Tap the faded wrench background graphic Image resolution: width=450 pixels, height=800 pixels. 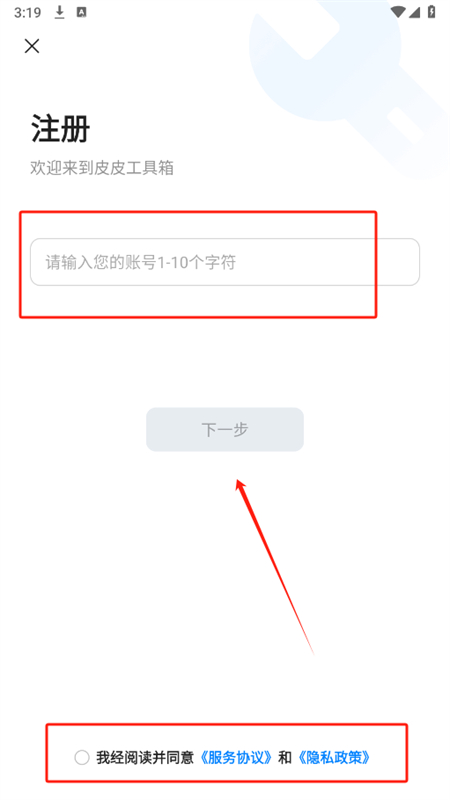pyautogui.click(x=347, y=87)
